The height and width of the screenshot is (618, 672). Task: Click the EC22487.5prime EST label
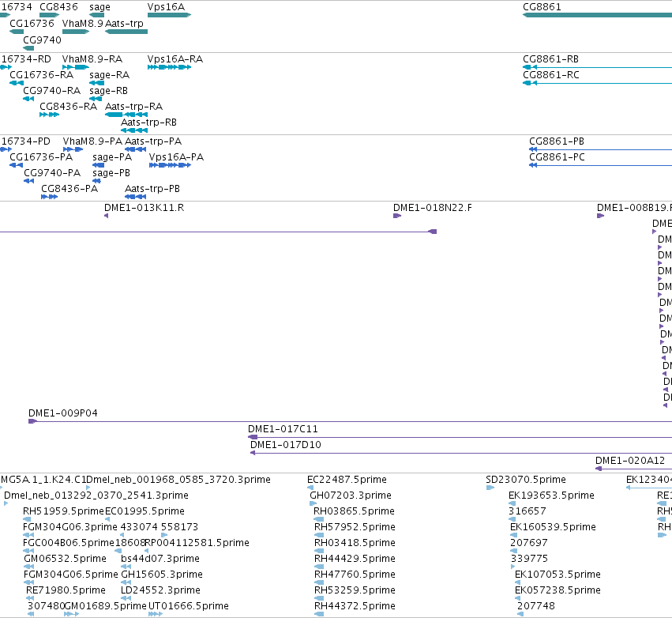(x=347, y=480)
